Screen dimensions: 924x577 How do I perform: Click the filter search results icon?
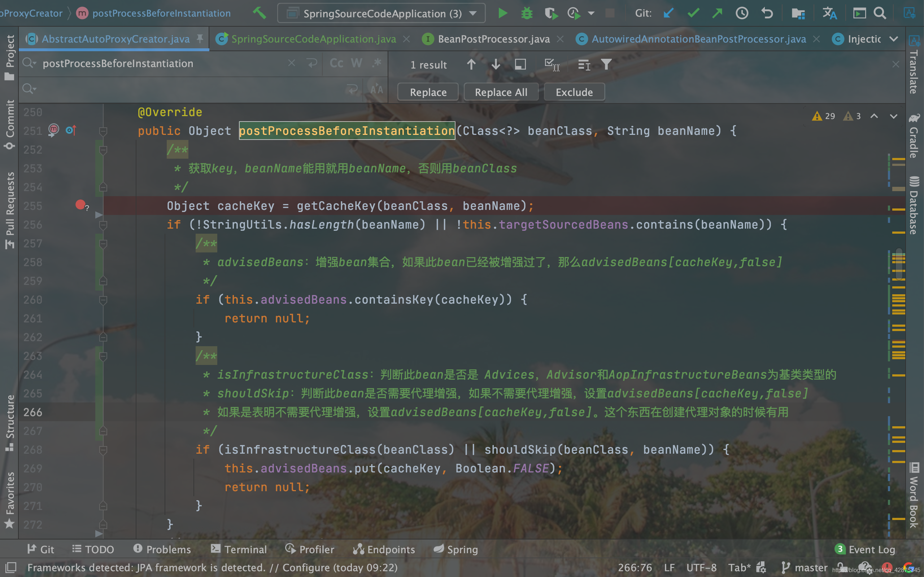coord(606,65)
